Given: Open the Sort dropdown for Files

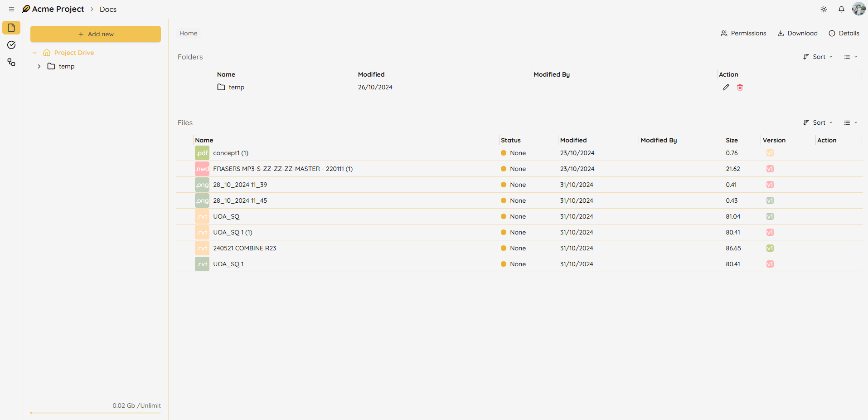Looking at the screenshot, I should click(x=818, y=123).
